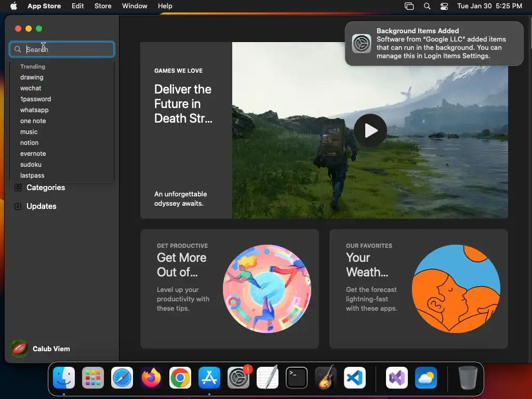Click the Background Items Added notification
The width and height of the screenshot is (532, 399).
pos(434,44)
